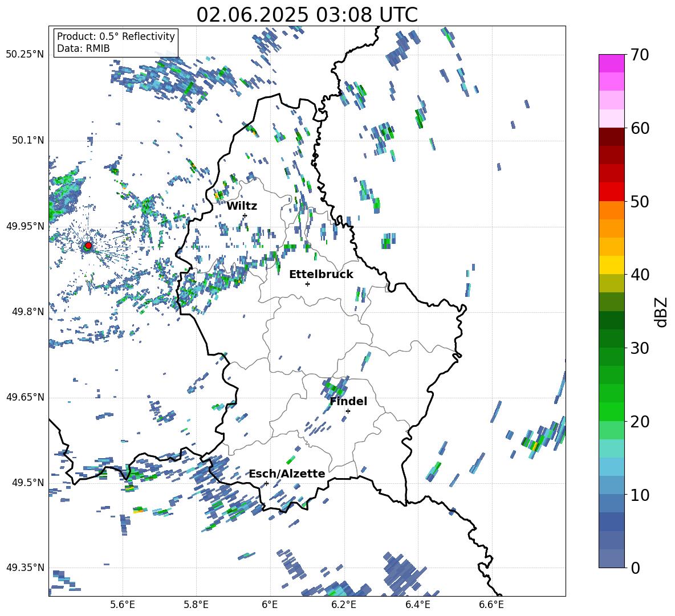Click the 6.6°E longitude label
This screenshot has width=675, height=616.
tap(491, 605)
